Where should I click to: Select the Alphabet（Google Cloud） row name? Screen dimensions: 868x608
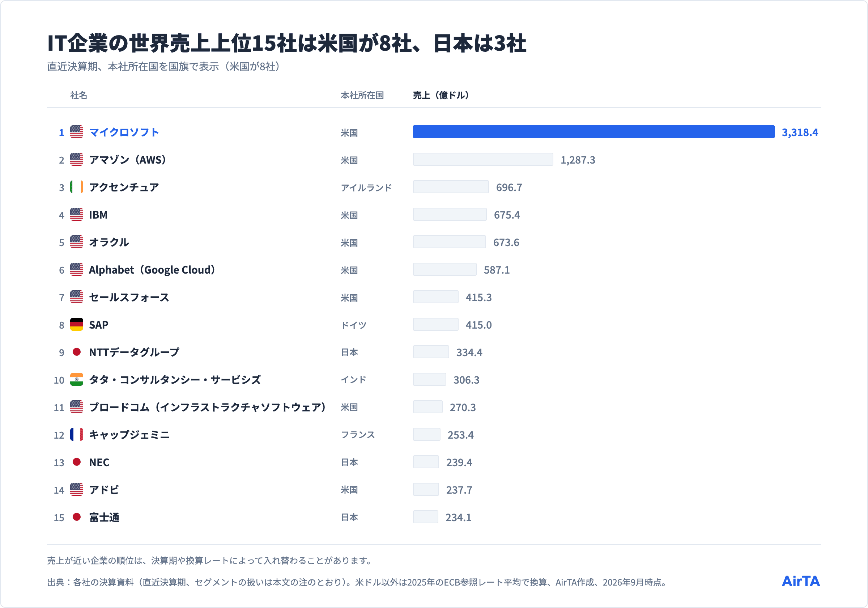point(152,270)
